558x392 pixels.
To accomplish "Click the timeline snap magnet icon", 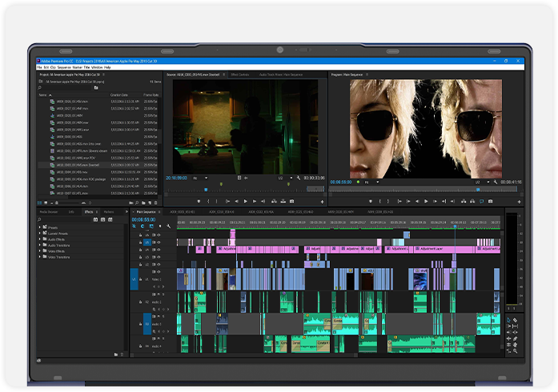I will click(143, 226).
